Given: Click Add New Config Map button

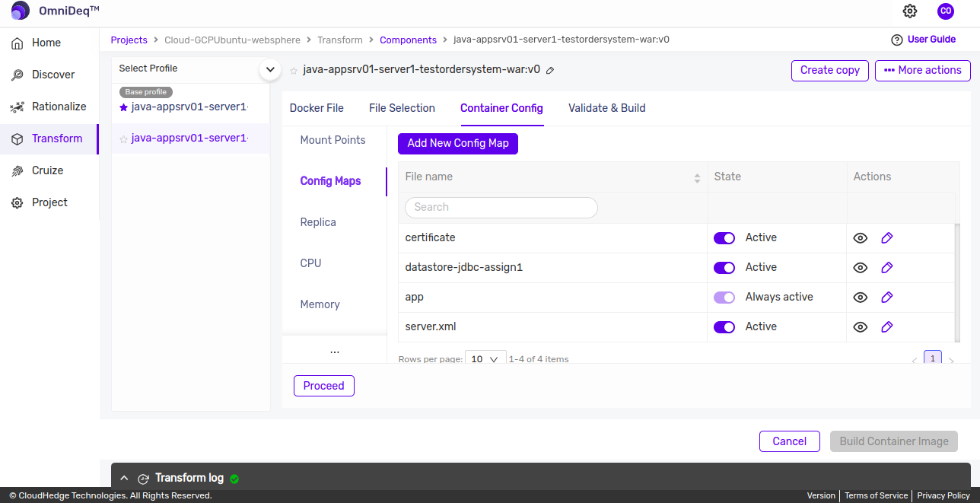Looking at the screenshot, I should click(458, 143).
